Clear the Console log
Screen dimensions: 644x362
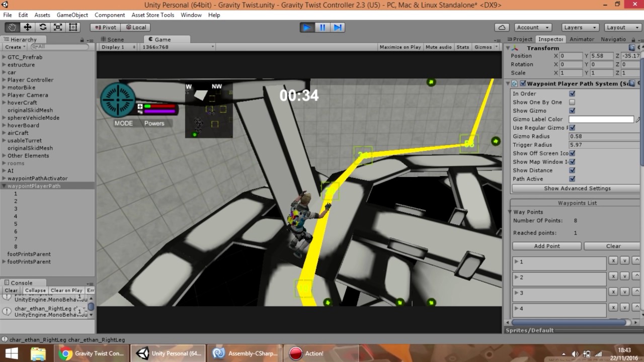coord(11,290)
